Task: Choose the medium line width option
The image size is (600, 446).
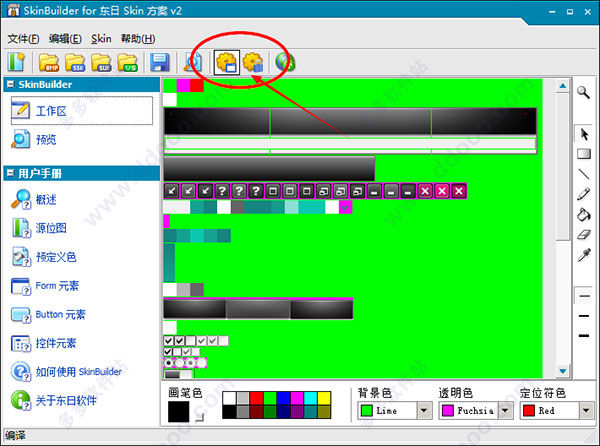Action: point(584,316)
